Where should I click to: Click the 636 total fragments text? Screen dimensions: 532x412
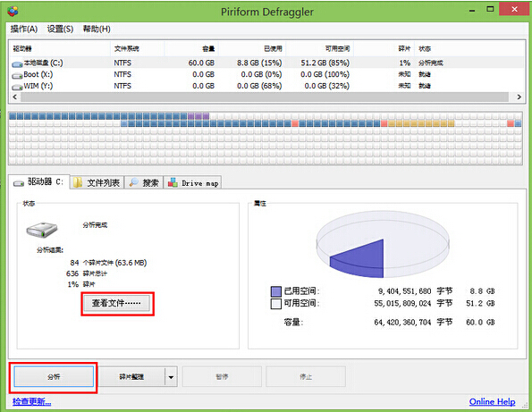(86, 273)
